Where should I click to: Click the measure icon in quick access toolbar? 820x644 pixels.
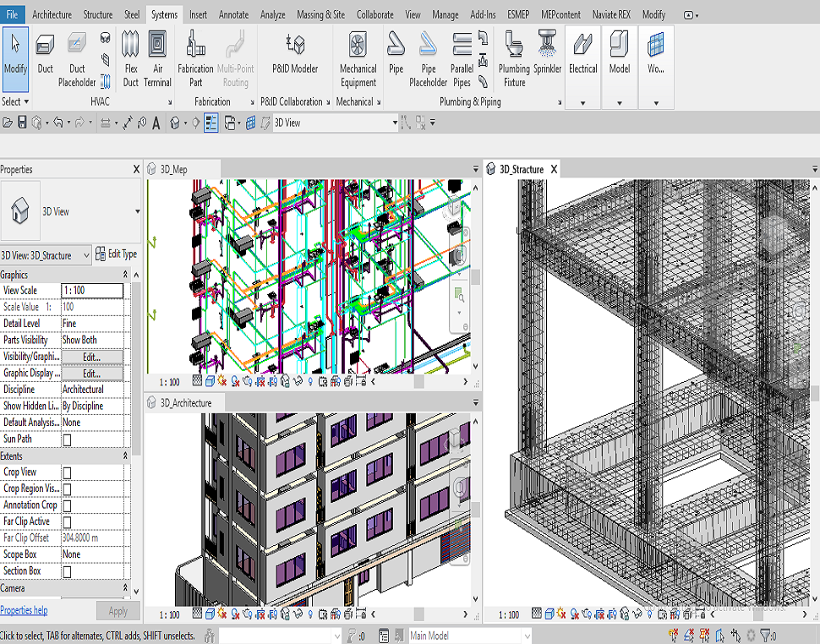coord(128,123)
